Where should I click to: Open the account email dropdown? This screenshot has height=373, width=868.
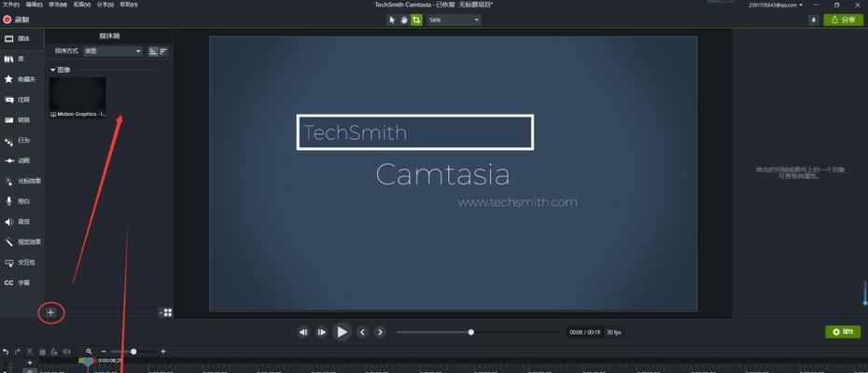[x=776, y=5]
